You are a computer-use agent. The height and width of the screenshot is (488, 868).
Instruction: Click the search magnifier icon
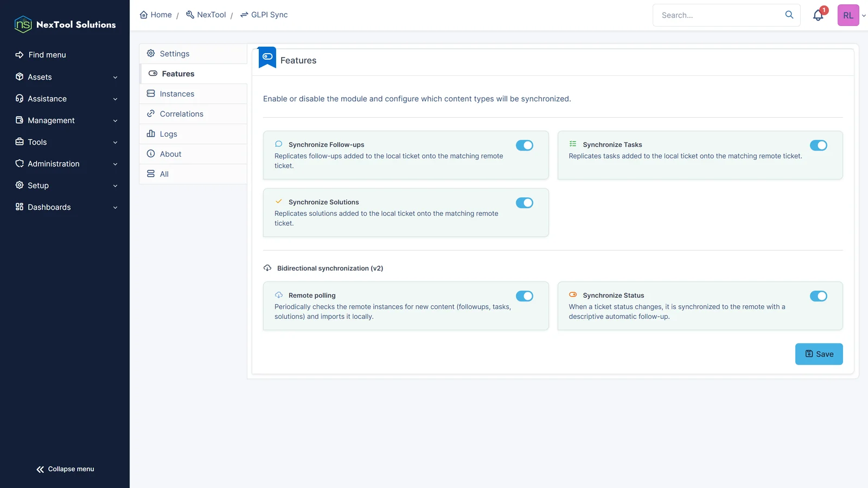[789, 15]
